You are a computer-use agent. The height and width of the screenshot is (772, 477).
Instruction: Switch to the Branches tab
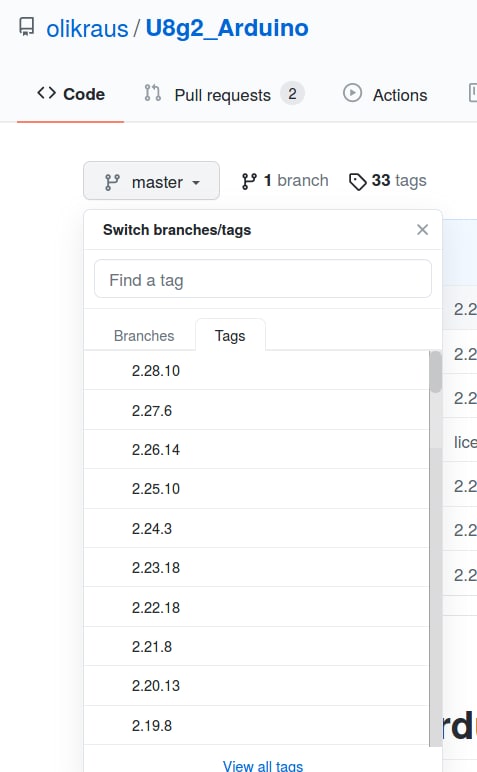pos(144,336)
